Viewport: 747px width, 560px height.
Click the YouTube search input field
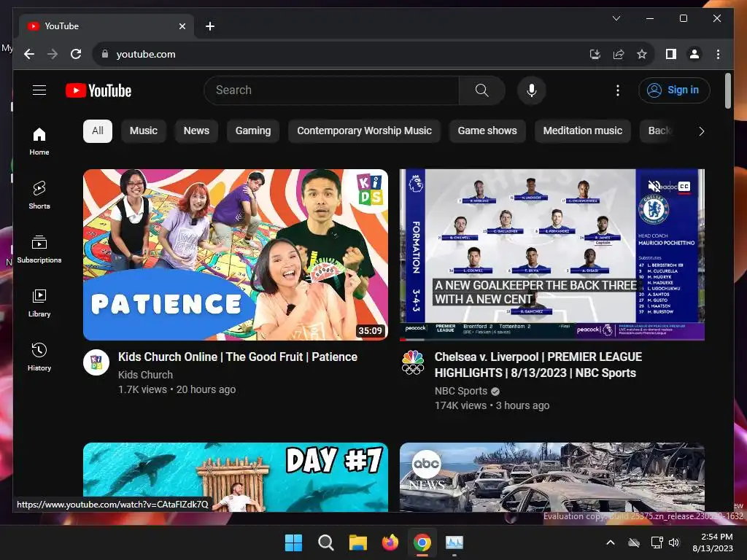332,90
